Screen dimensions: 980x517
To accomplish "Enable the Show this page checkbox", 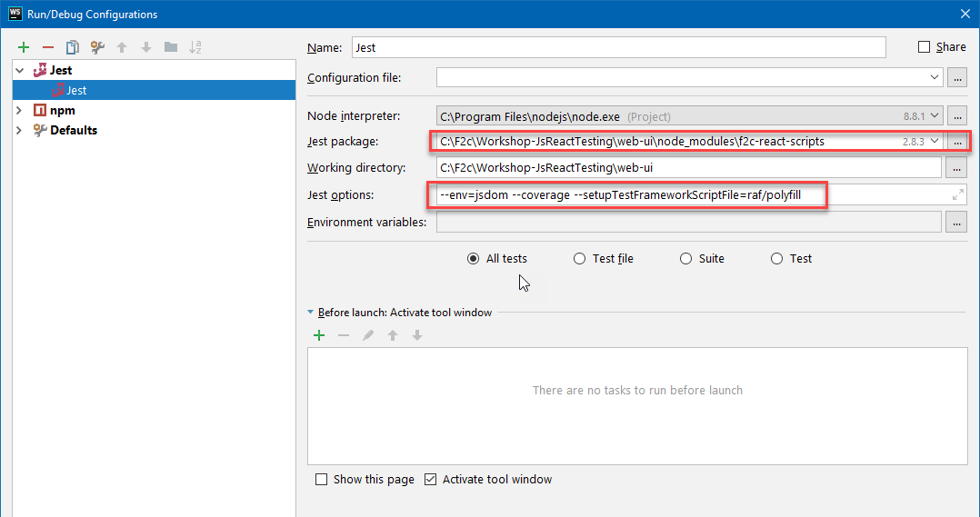I will coord(321,480).
